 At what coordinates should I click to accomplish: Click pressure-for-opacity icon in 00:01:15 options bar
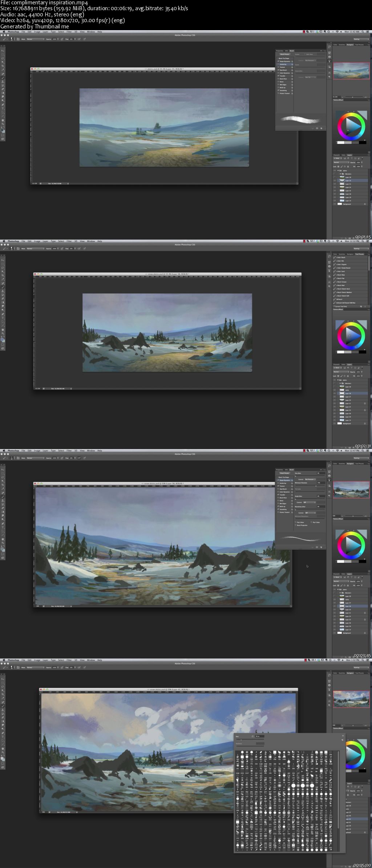tap(62, 39)
